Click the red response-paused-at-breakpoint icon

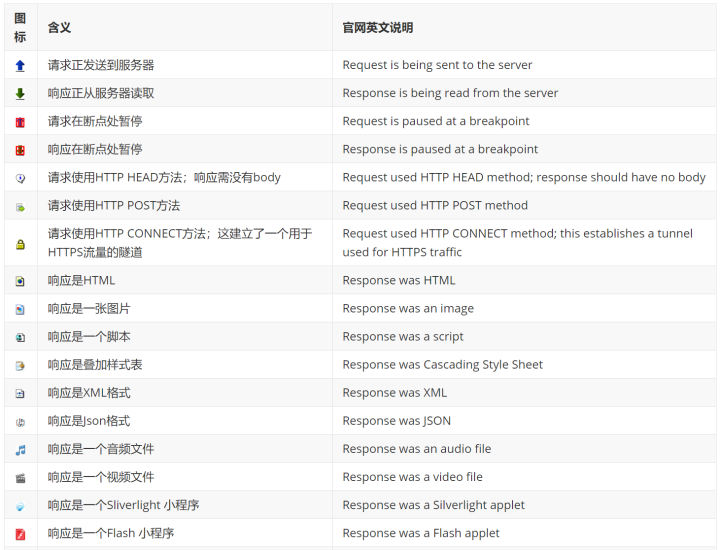[20, 150]
